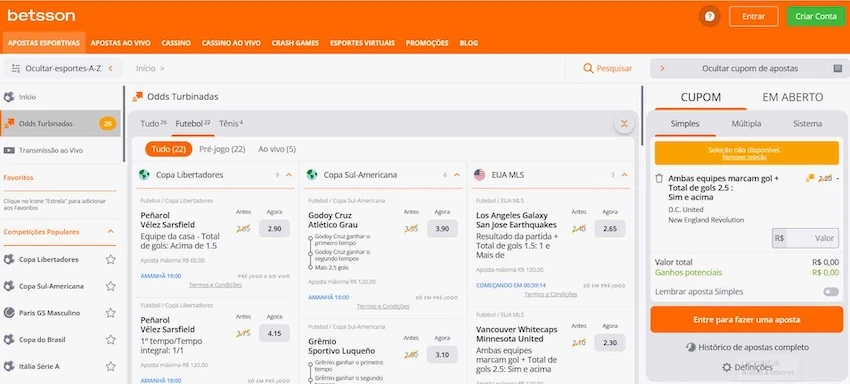Star Copa Sul-Americana as favorite
This screenshot has height=384, width=850.
coord(111,286)
